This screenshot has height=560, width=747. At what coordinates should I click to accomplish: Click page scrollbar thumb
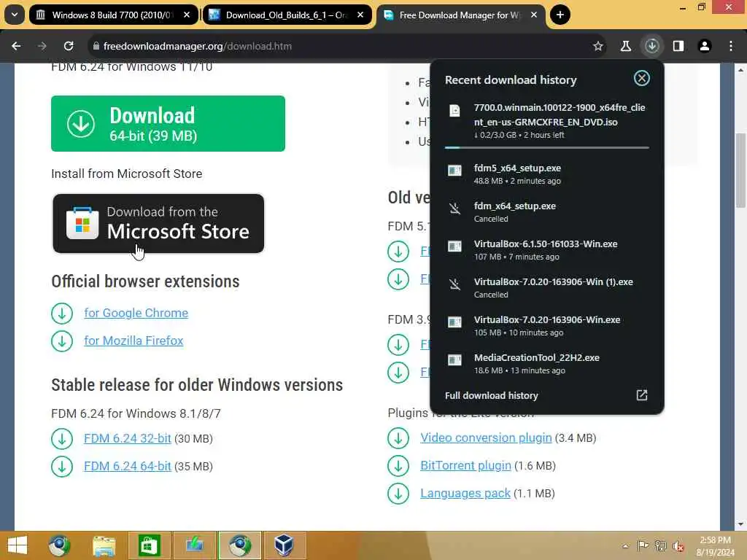click(740, 169)
